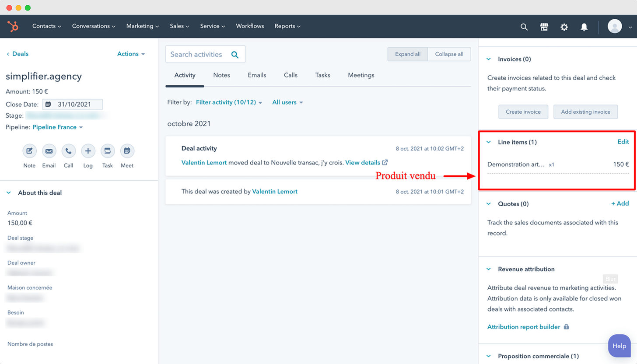Viewport: 637px width, 364px height.
Task: Switch to the Notes tab
Action: [x=221, y=75]
